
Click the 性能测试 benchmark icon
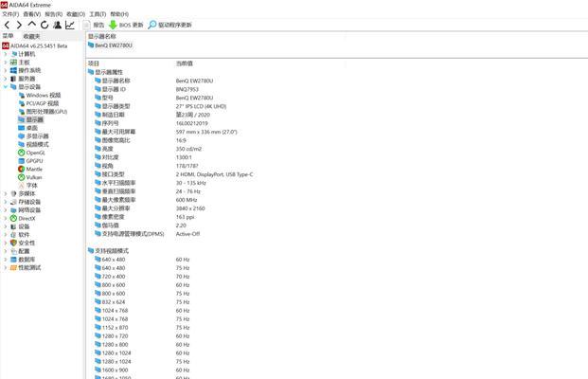pyautogui.click(x=13, y=267)
